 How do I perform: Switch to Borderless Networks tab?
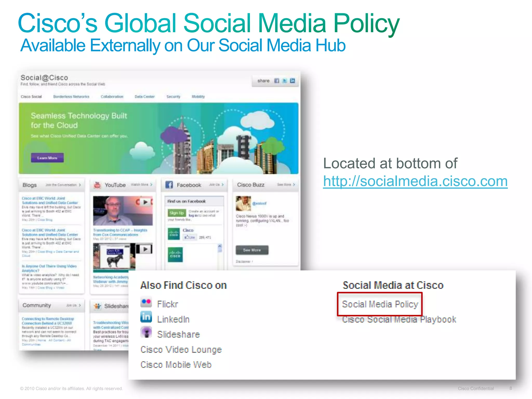pyautogui.click(x=71, y=97)
